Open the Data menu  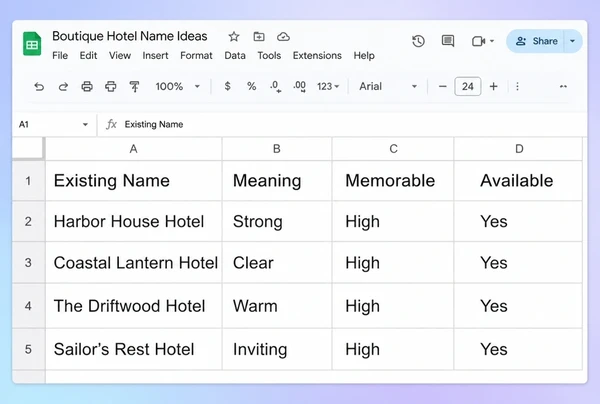[235, 55]
